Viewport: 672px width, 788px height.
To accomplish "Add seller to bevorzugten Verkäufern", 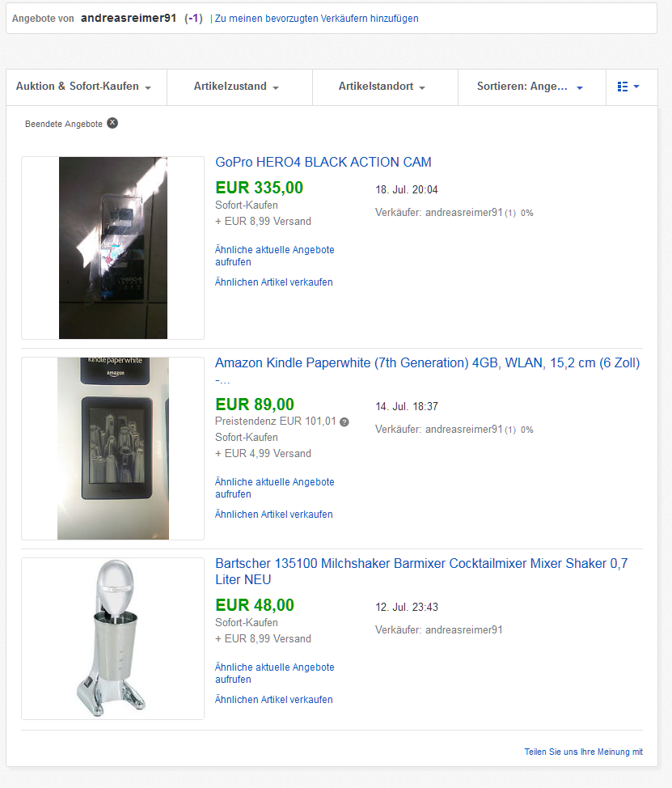I will click(316, 19).
